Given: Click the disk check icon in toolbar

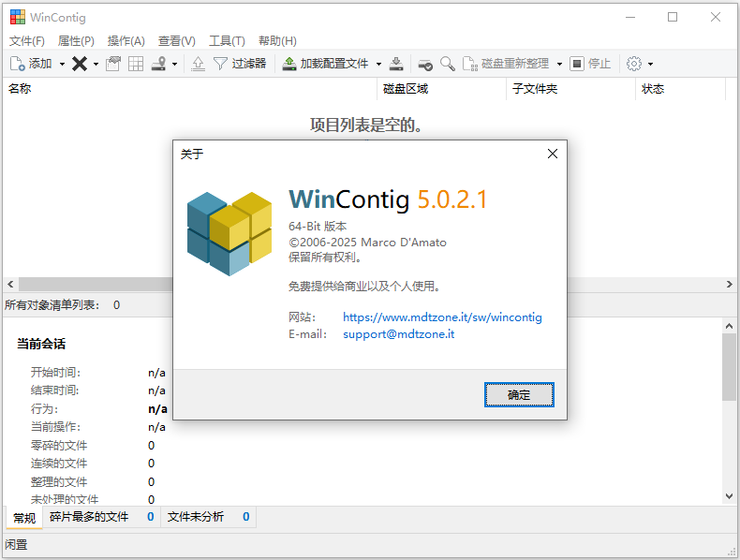Looking at the screenshot, I should tap(425, 64).
